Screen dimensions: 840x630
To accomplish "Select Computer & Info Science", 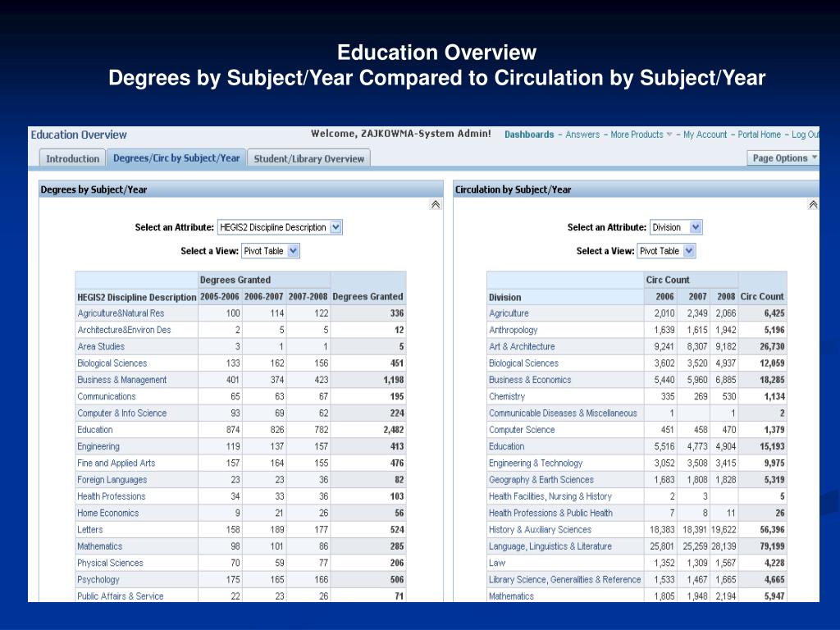I will [121, 413].
